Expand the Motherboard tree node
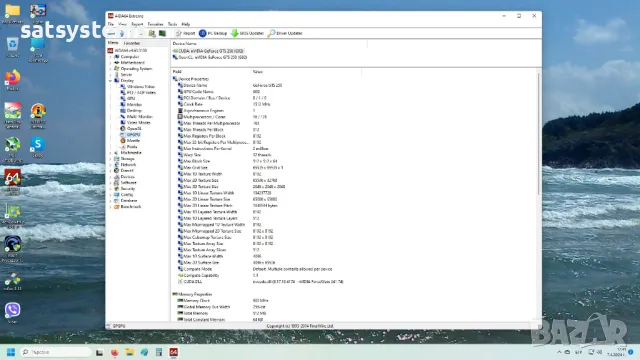Screen dimensions: 640x360 tap(110, 63)
